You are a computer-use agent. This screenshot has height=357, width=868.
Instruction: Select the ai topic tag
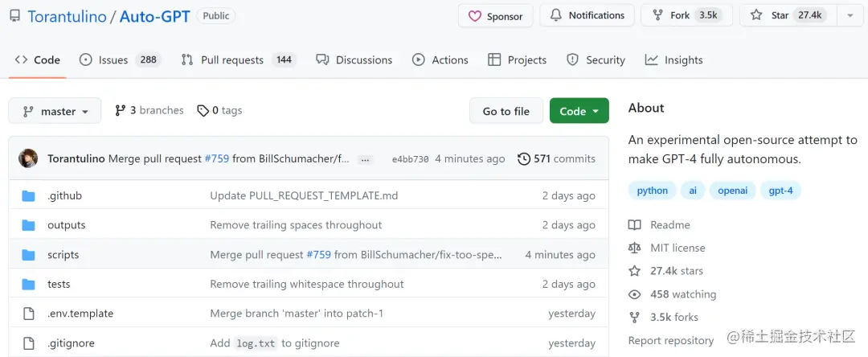693,191
